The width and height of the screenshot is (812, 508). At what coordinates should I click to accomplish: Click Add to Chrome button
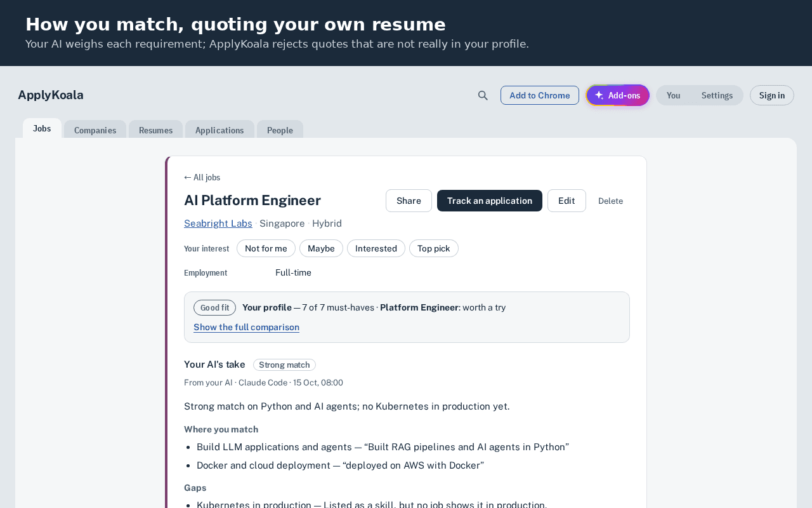(540, 95)
